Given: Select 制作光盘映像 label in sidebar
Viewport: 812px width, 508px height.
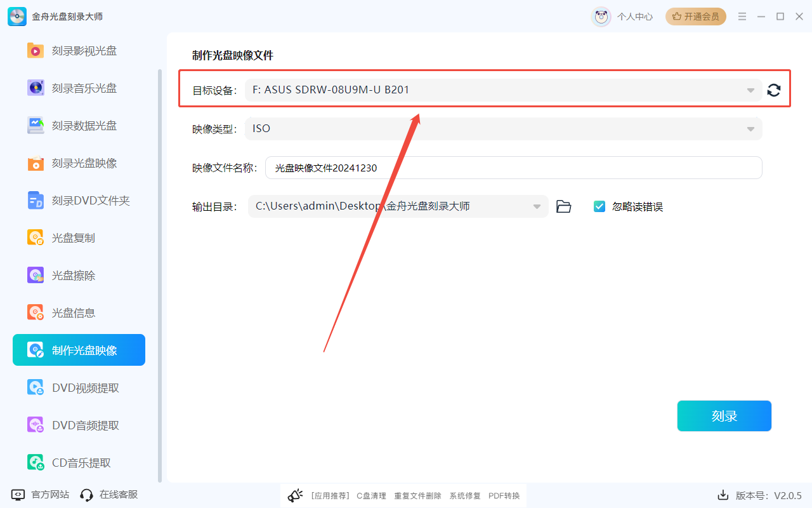Looking at the screenshot, I should 84,351.
